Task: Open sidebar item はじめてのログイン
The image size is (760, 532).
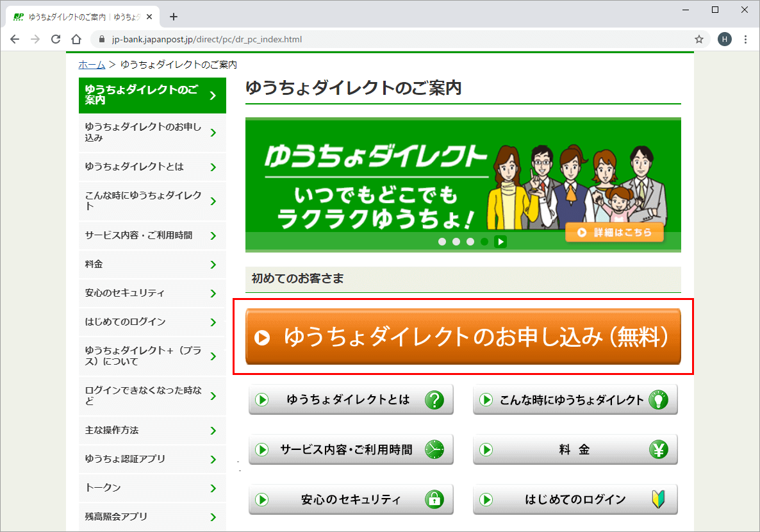Action: (x=153, y=322)
